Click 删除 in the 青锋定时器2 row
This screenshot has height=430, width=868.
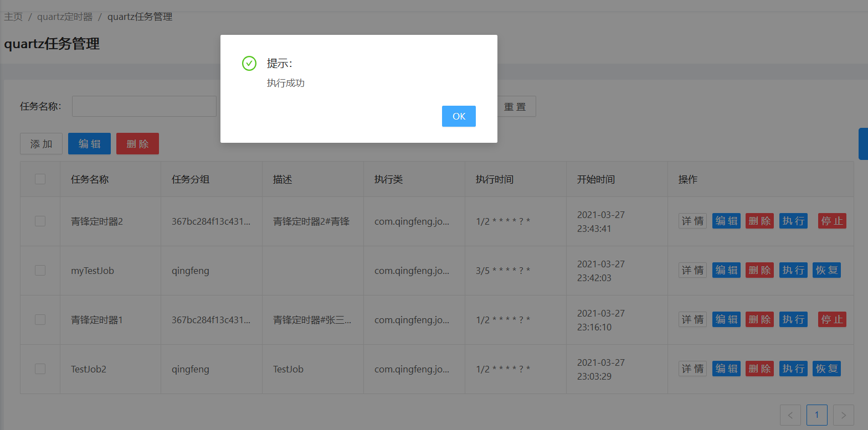pos(759,221)
